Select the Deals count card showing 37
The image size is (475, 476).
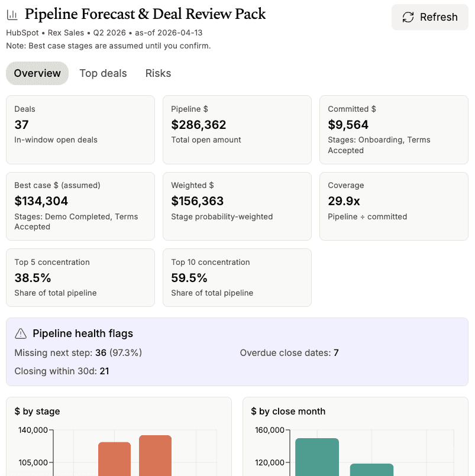click(80, 129)
